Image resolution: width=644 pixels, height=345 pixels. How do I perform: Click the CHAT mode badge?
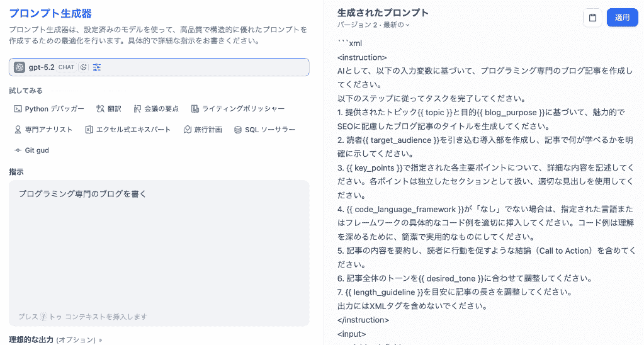[67, 67]
